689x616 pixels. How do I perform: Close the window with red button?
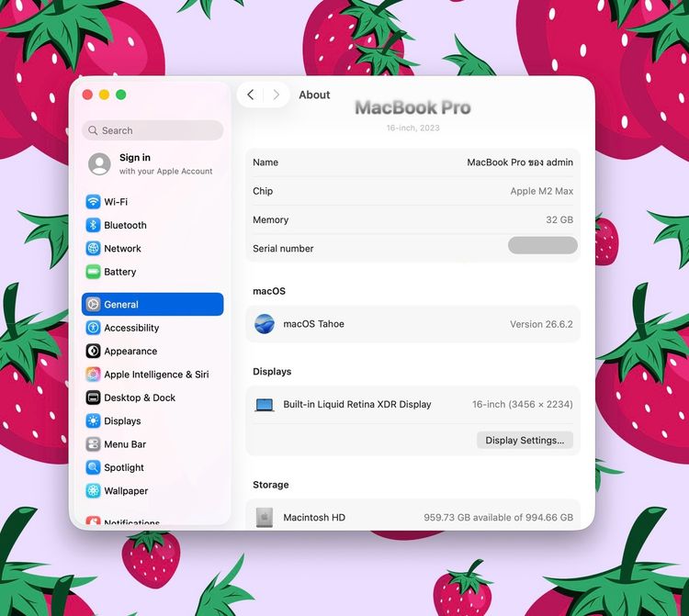tap(87, 95)
